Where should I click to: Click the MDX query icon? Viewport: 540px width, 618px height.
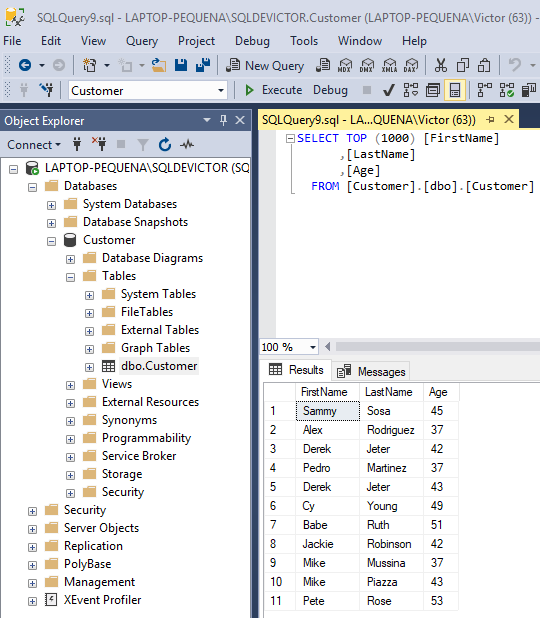click(x=344, y=65)
